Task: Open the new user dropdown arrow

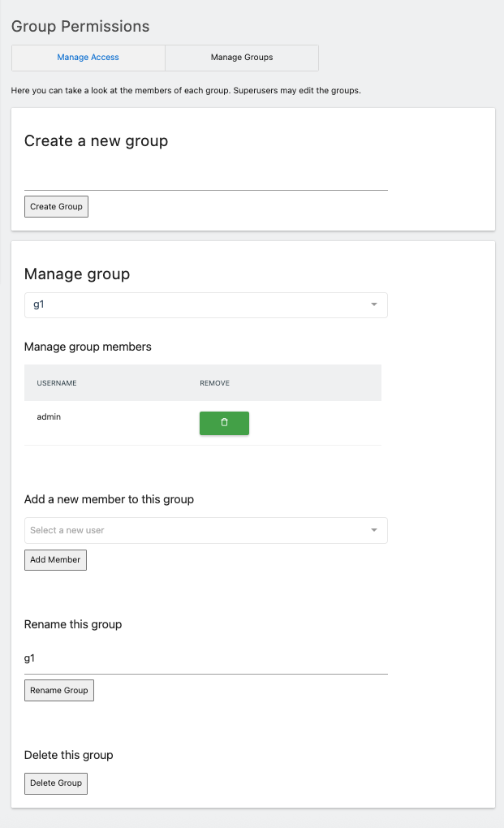Action: click(x=373, y=530)
